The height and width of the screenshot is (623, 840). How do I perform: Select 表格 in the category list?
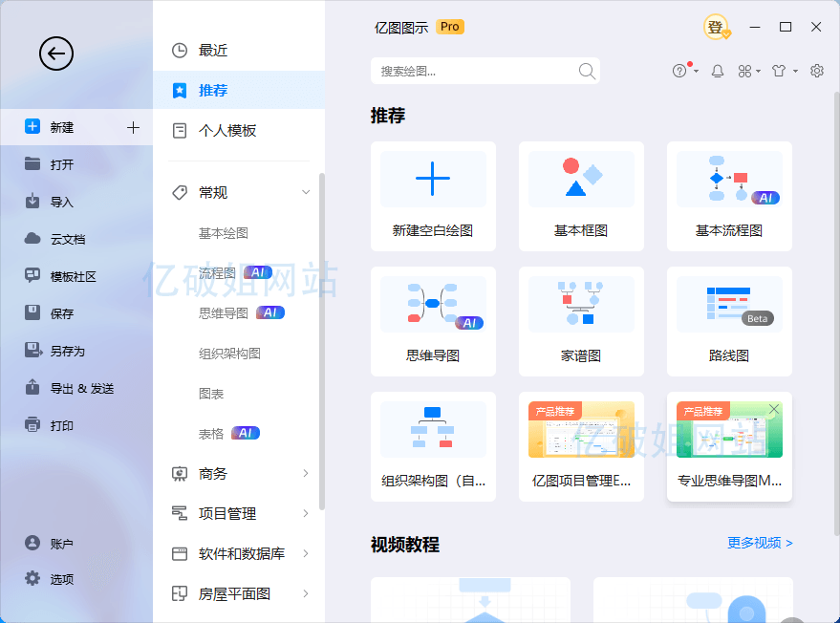211,434
